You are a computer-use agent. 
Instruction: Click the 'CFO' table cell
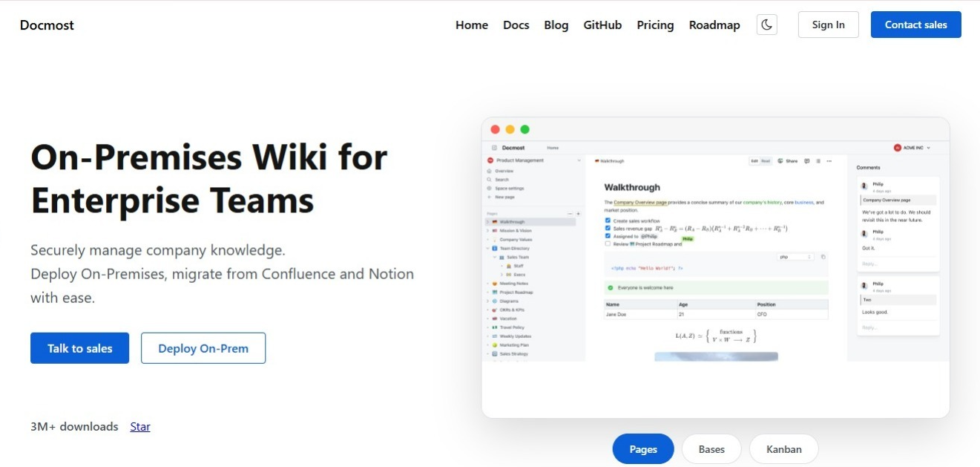(792, 315)
